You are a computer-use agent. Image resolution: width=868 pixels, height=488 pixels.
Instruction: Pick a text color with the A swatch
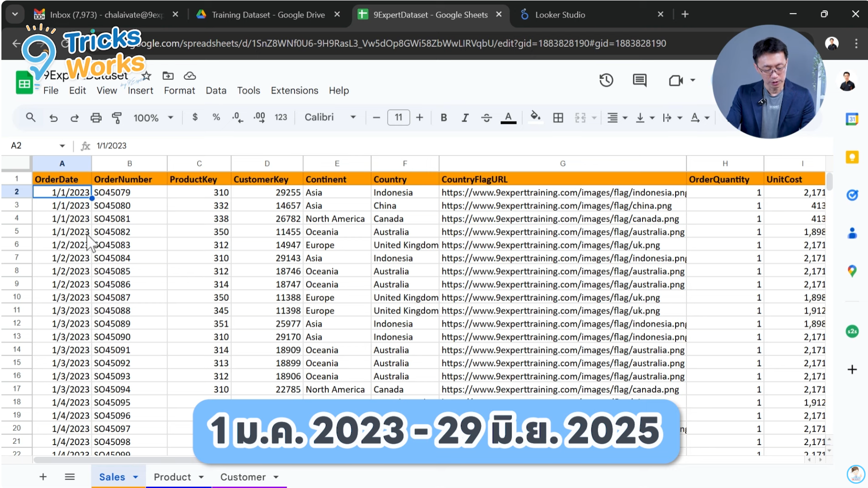(508, 118)
